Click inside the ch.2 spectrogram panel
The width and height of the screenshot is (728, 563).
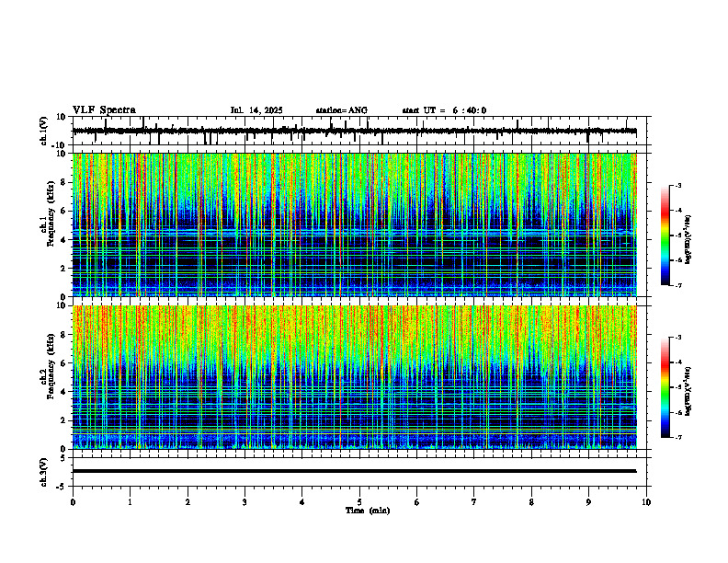(354, 377)
